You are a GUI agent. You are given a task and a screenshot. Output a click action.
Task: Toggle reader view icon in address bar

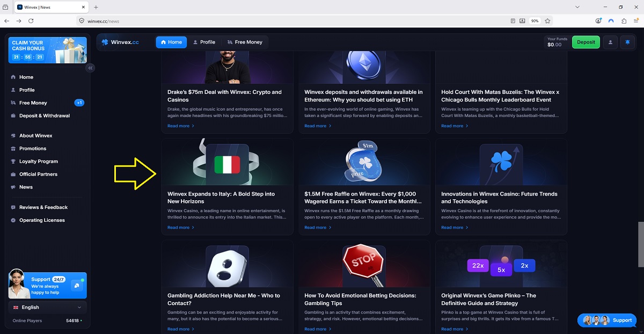coord(513,21)
